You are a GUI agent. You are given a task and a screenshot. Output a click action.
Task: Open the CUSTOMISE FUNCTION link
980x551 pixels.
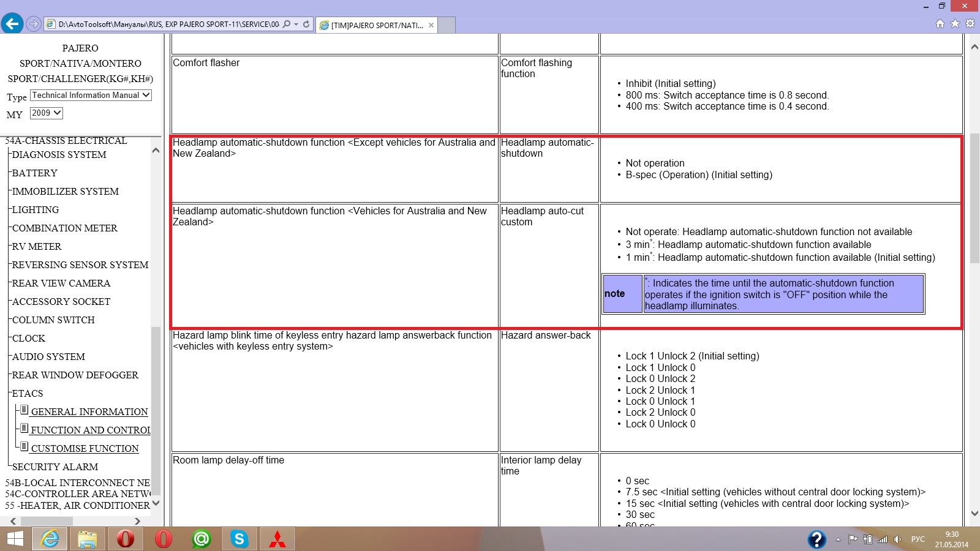tap(85, 449)
